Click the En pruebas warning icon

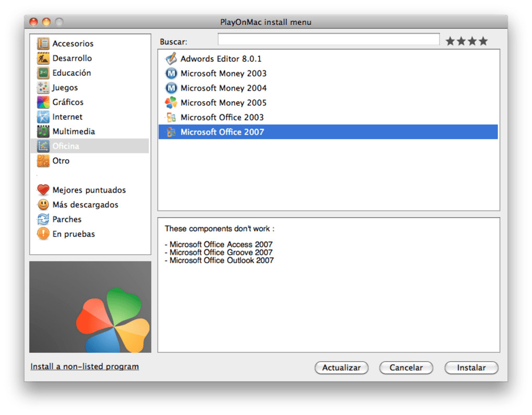coord(43,234)
